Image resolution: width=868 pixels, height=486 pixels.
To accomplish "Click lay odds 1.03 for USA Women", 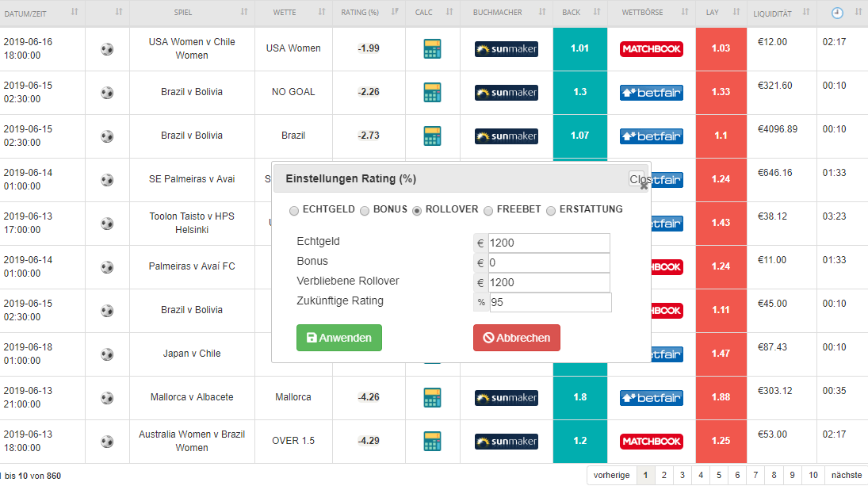I will point(721,48).
